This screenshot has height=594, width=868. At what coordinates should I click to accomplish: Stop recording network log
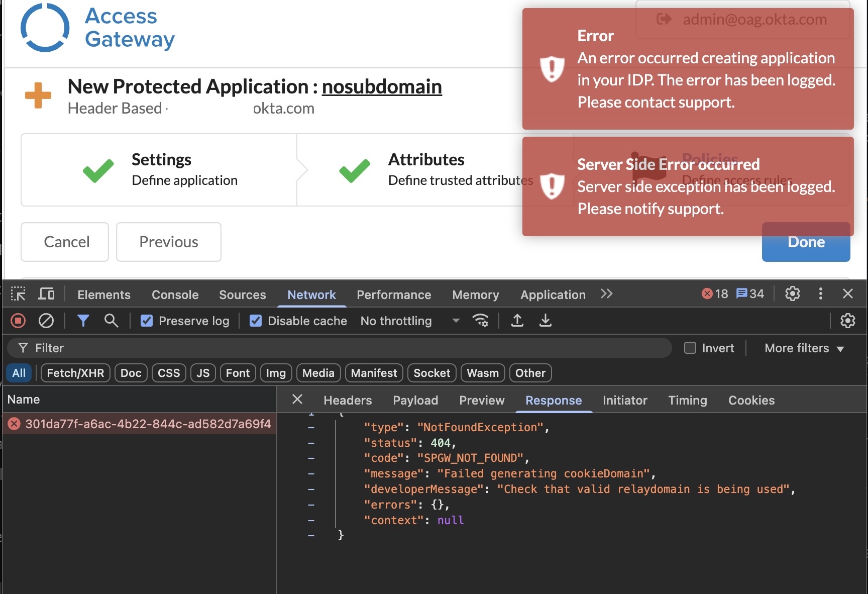coord(18,321)
